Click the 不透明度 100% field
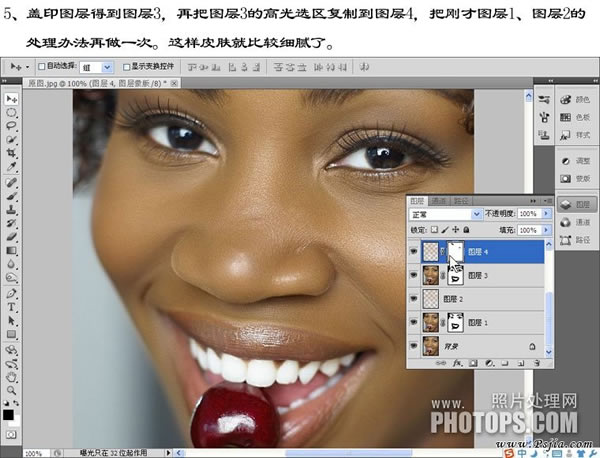 [530, 214]
